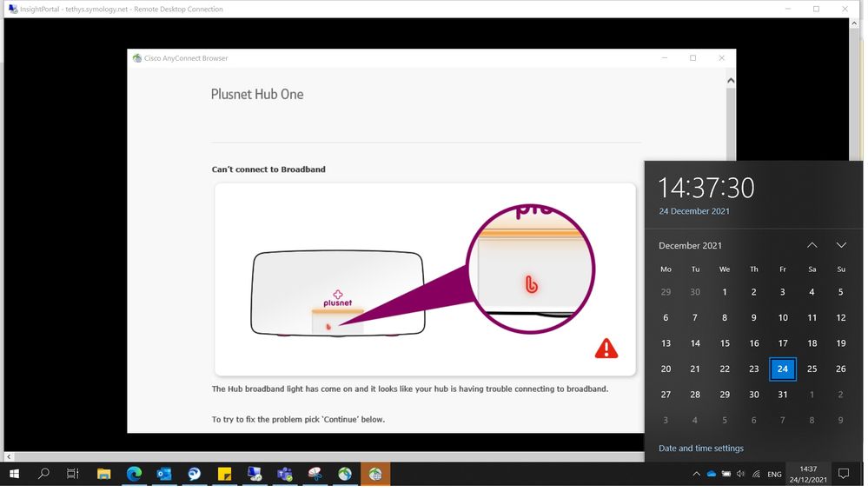Go to previous month in calendar

pyautogui.click(x=812, y=245)
